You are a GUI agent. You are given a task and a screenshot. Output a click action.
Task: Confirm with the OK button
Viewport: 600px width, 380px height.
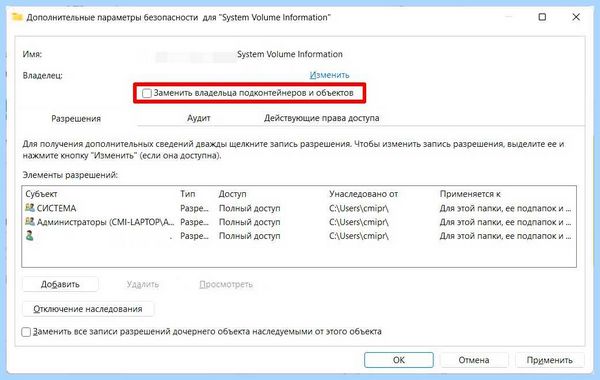point(399,360)
